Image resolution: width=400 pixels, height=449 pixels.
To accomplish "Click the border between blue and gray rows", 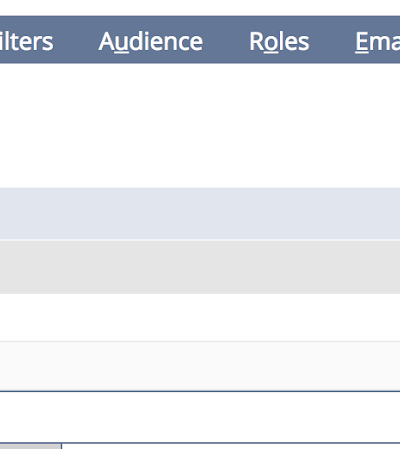I will (200, 240).
